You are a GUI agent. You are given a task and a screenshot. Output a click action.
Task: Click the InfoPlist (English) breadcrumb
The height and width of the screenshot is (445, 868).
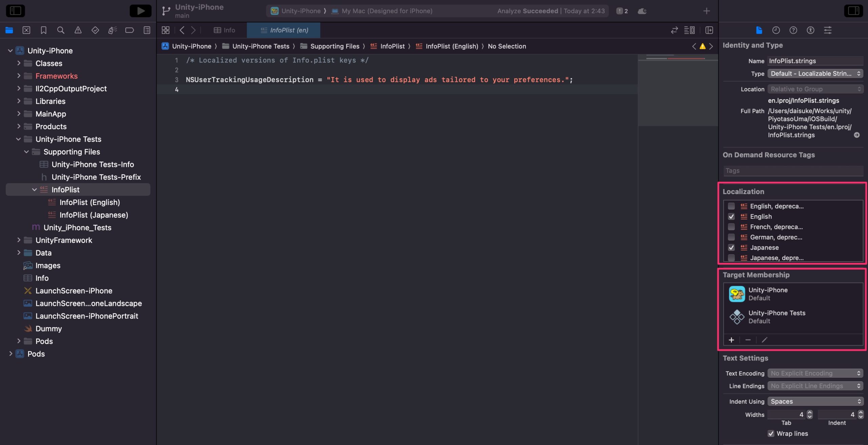(447, 46)
